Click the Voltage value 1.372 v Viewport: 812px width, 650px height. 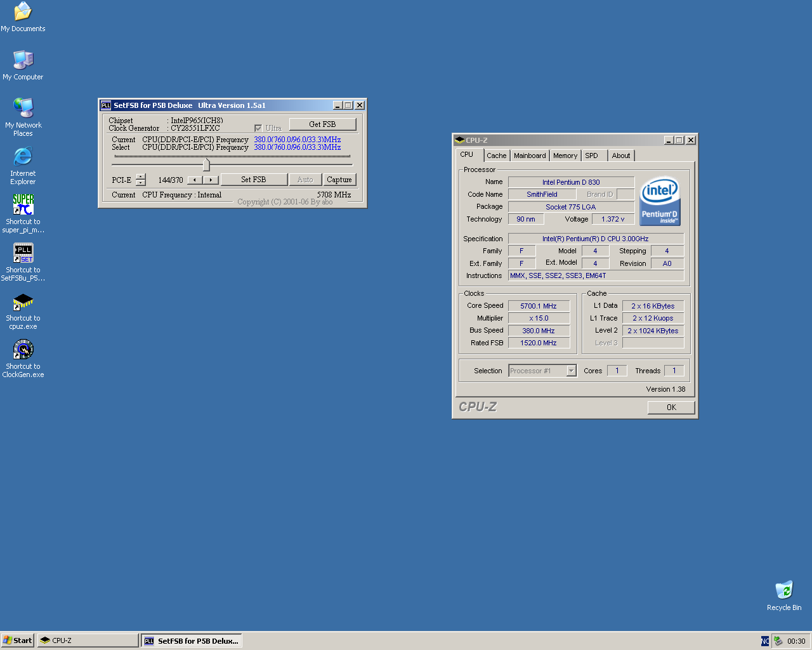click(x=613, y=219)
